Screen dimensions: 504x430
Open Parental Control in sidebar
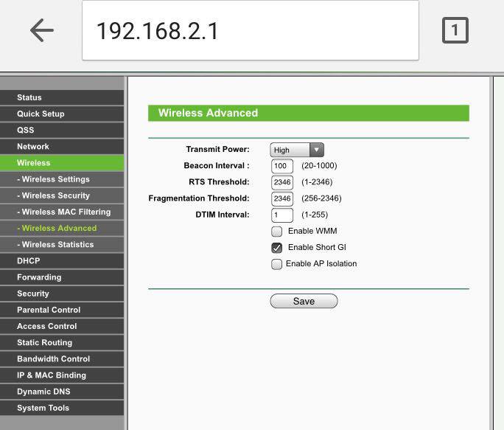click(x=62, y=310)
